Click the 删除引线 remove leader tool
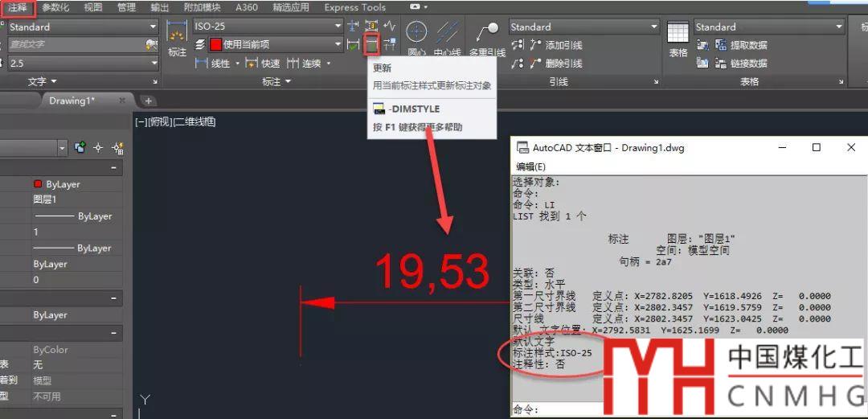This screenshot has width=868, height=419. [556, 64]
